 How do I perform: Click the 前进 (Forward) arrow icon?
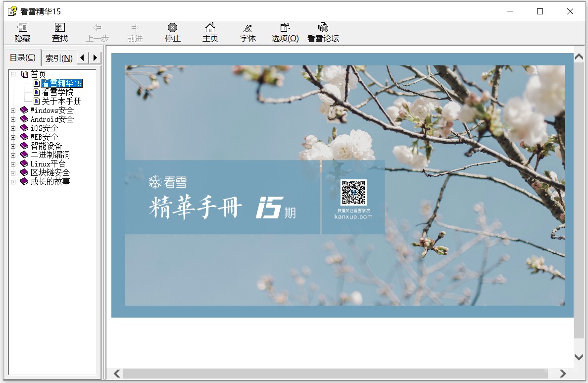135,27
